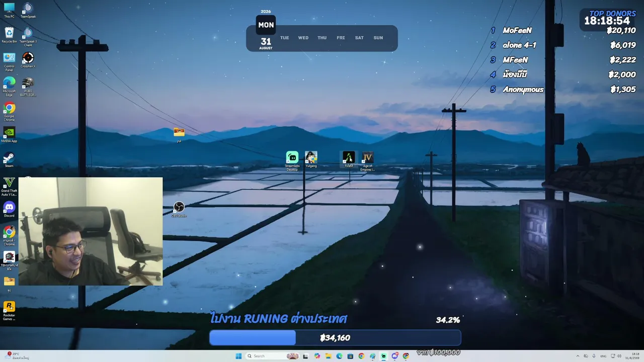Launch Copilot from the taskbar
644x362 pixels.
pos(317,356)
